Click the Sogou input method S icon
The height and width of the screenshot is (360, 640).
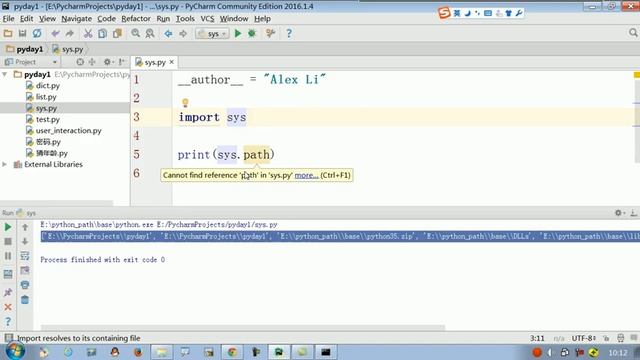coord(444,13)
